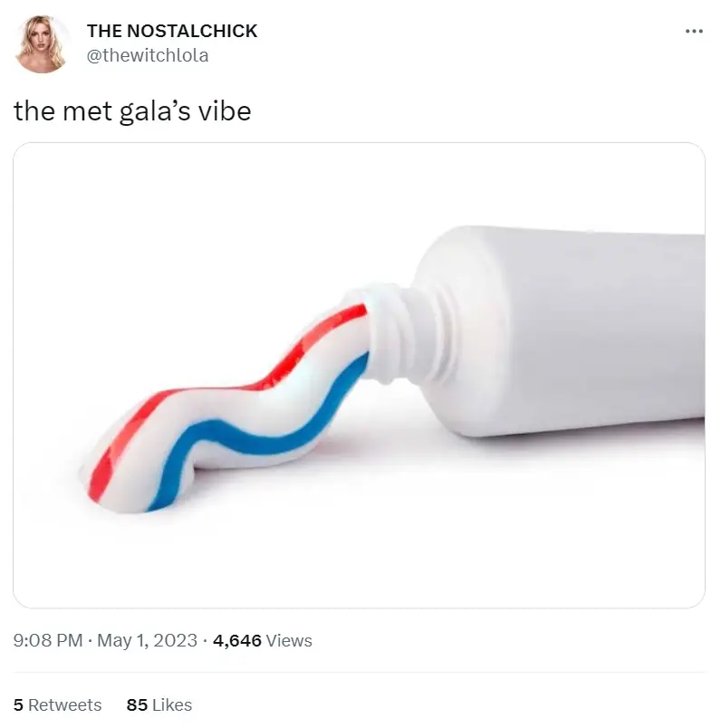This screenshot has width=721, height=728.
Task: Click the May 1, 2023 date
Action: click(x=148, y=640)
